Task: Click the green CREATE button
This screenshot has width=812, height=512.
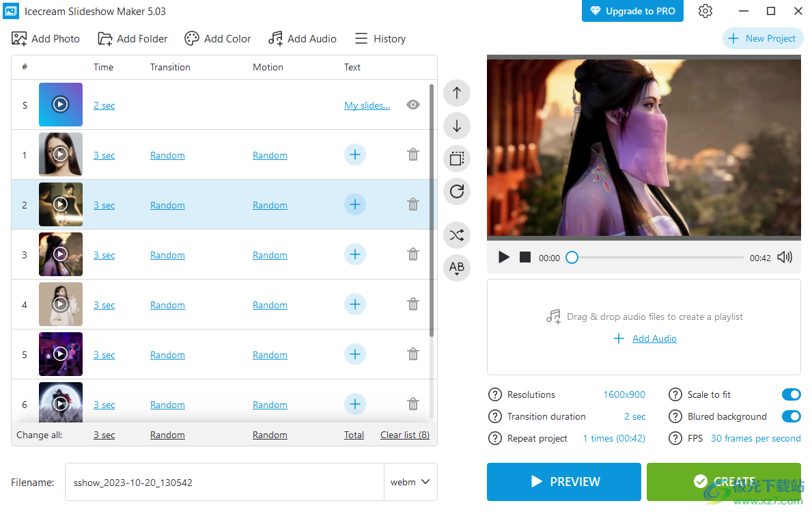Action: pos(723,481)
